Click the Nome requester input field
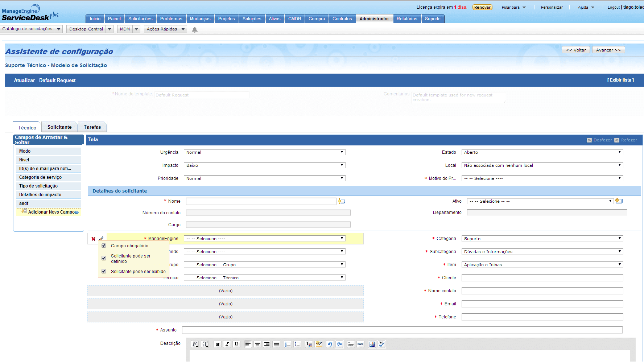Image resolution: width=644 pixels, height=363 pixels. (261, 201)
